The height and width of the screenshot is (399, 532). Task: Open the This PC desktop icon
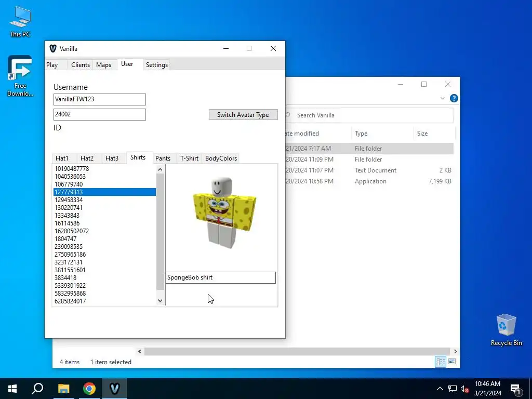[20, 21]
